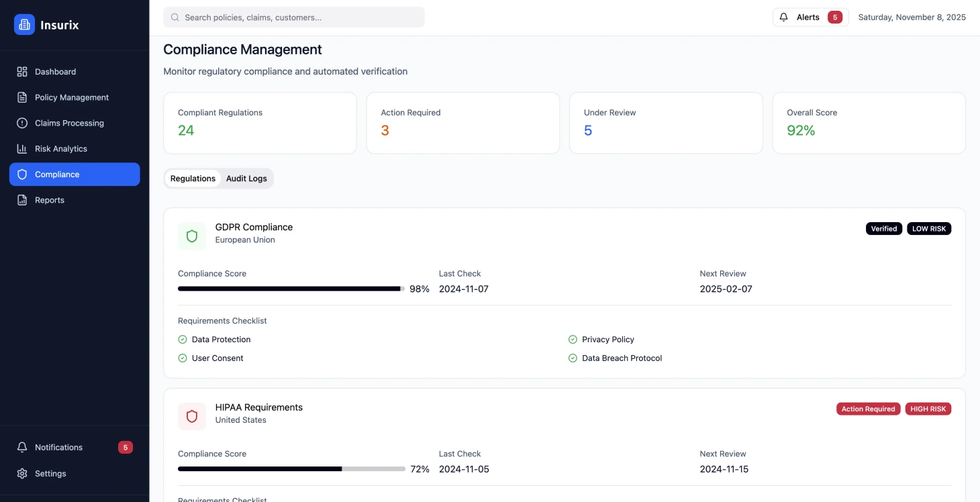Open the Dashboard from the sidebar
Screen dimensions: 980x502
55,72
